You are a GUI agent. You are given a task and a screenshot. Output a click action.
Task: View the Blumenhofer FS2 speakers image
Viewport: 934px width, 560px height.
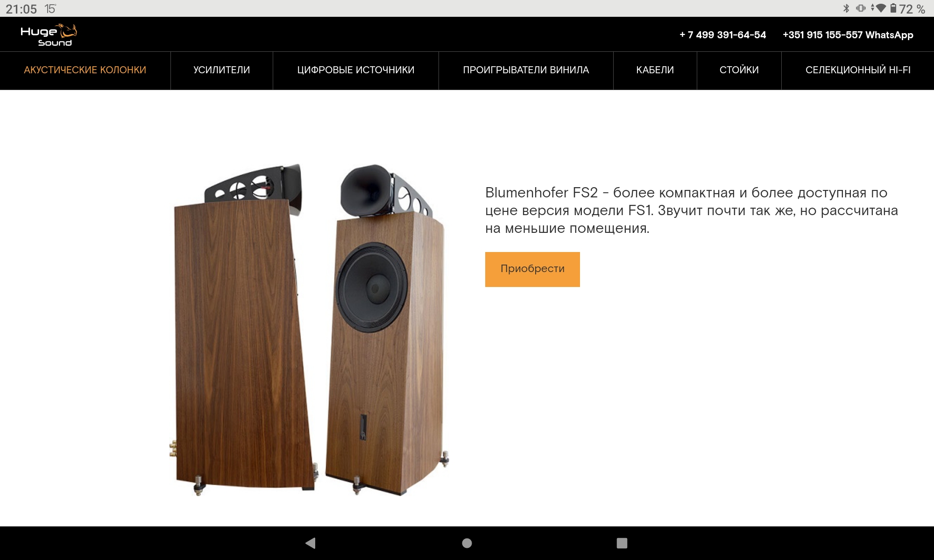309,329
